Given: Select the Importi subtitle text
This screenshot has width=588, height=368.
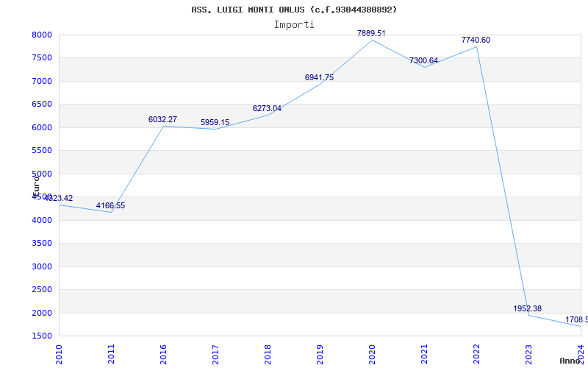Looking at the screenshot, I should tap(294, 25).
